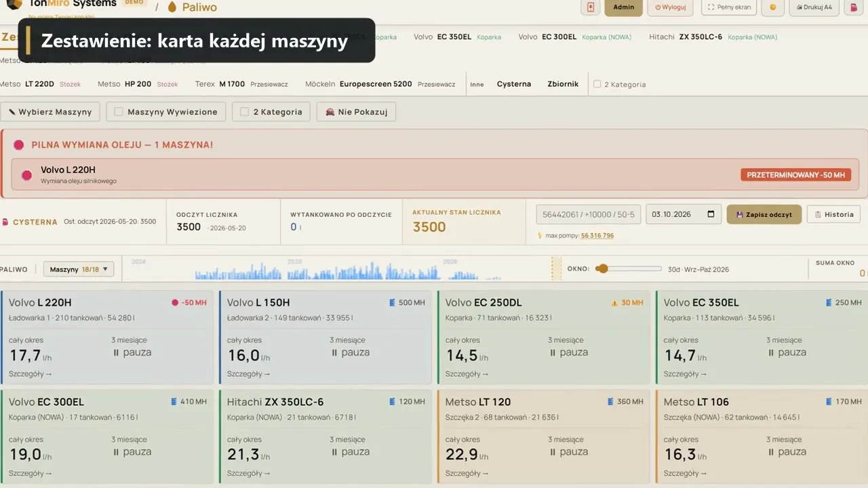The height and width of the screenshot is (488, 868).
Task: Click the oil icon on Hitachi ZX 350LC-6 card
Action: (392, 402)
